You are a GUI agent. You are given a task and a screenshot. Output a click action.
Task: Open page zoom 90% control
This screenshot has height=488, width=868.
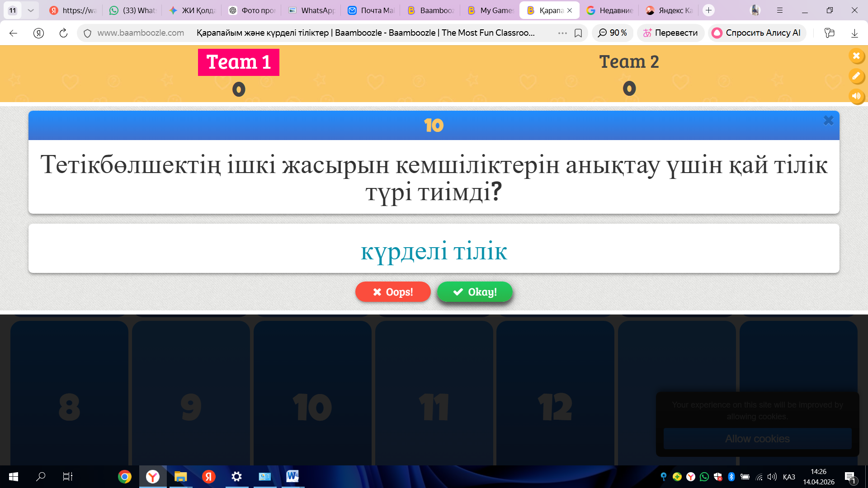coord(612,33)
